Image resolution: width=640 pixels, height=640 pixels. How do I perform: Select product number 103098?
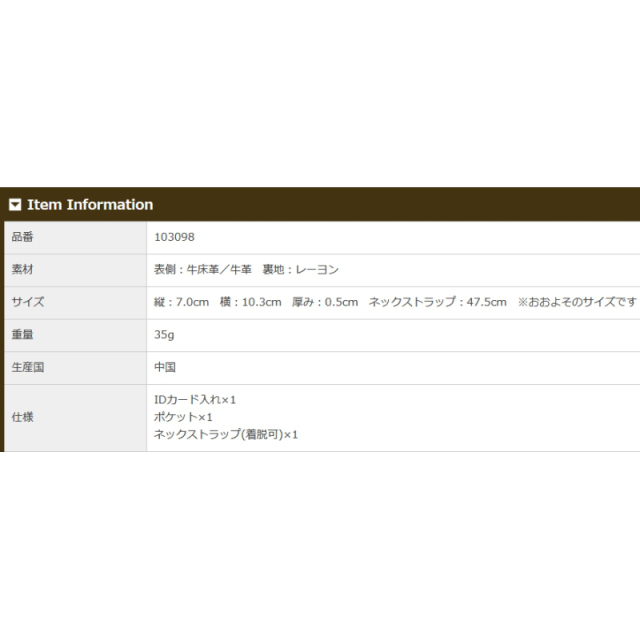click(x=174, y=237)
